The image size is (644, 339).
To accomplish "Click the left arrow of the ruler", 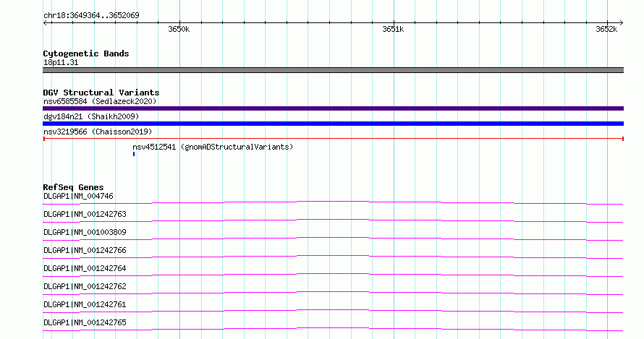I will [46, 22].
